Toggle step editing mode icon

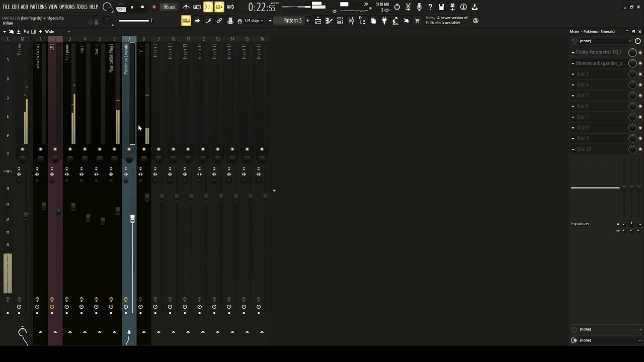tap(208, 21)
